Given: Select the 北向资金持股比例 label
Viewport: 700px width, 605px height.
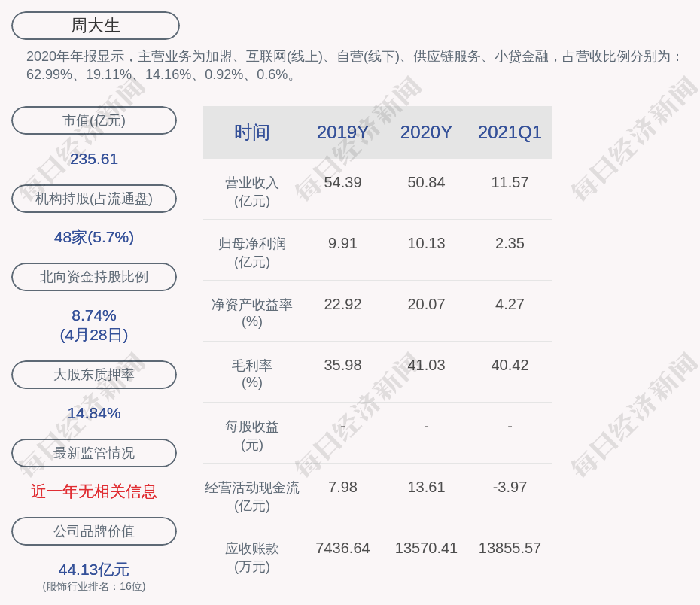Looking at the screenshot, I should pyautogui.click(x=94, y=277).
